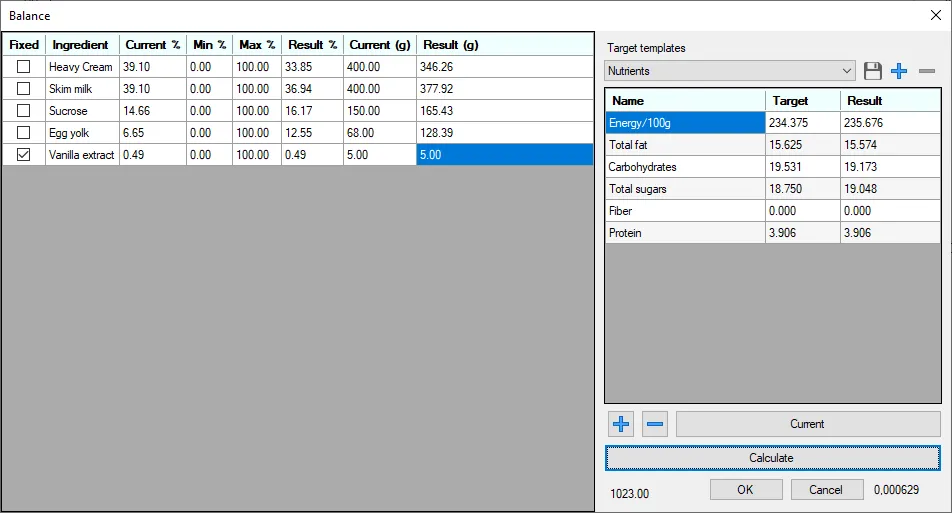952x513 pixels.
Task: Open the Nutrients template dropdown
Action: point(730,71)
